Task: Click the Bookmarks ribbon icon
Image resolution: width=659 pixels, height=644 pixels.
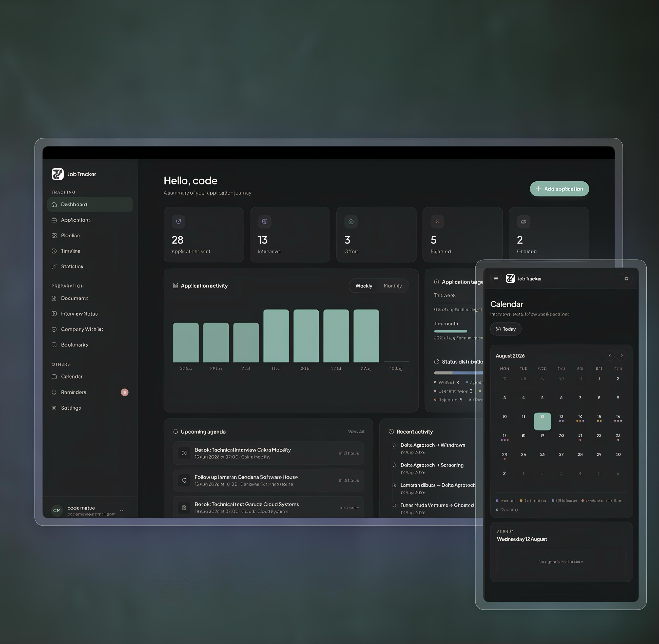Action: point(54,345)
